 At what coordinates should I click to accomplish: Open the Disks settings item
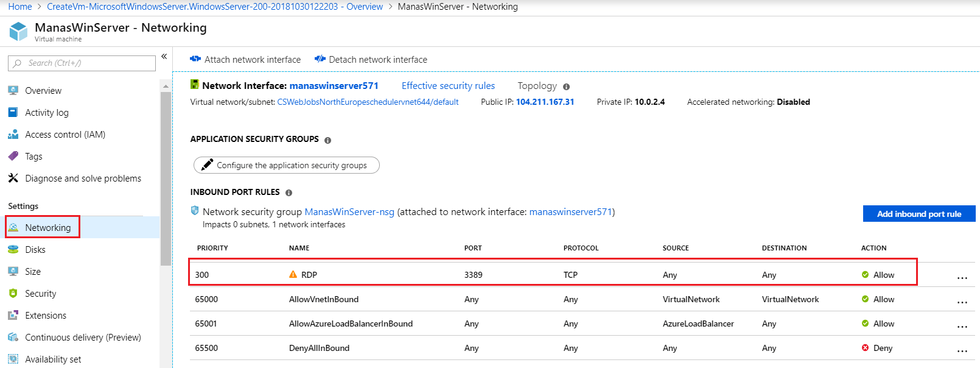[35, 250]
